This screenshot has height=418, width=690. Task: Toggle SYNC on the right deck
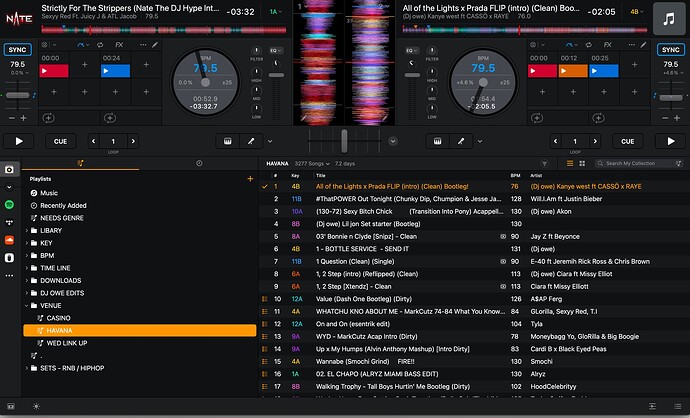pos(669,48)
